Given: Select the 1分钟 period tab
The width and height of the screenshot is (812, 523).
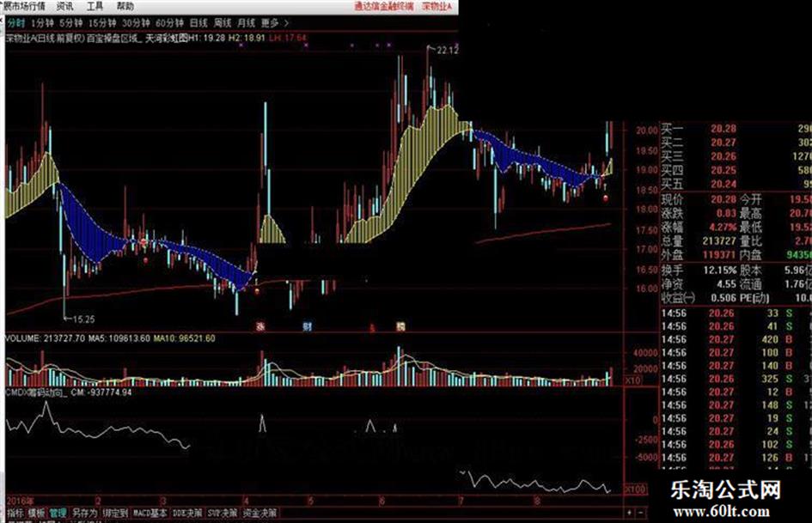Looking at the screenshot, I should (x=42, y=23).
